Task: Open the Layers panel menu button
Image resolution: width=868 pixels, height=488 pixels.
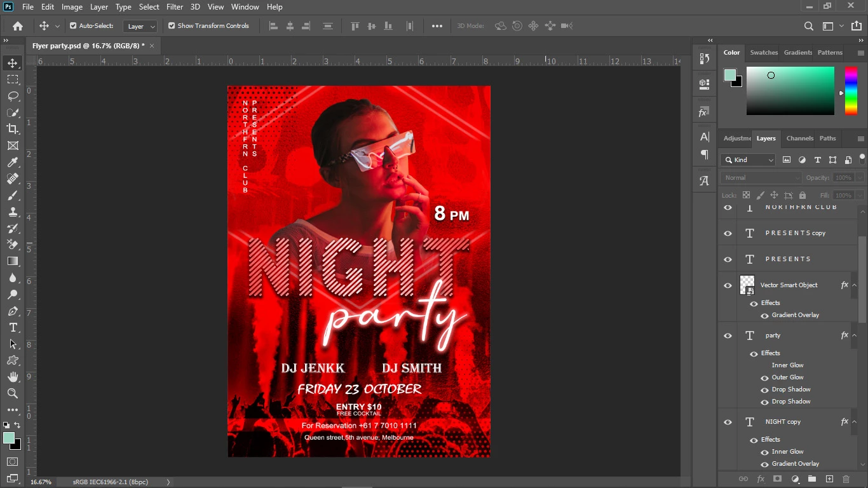Action: tap(861, 139)
